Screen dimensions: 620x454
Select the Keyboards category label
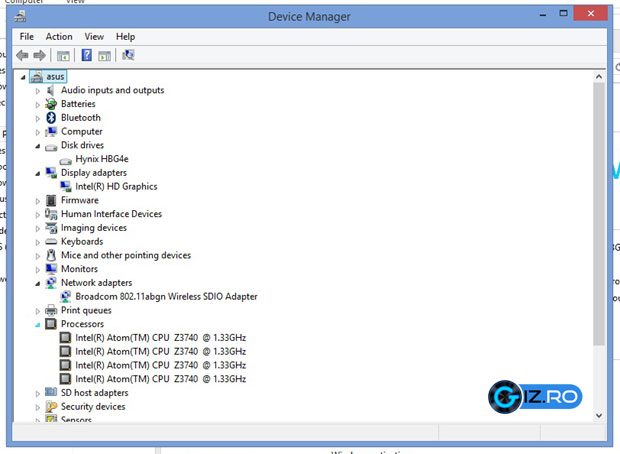pyautogui.click(x=82, y=242)
